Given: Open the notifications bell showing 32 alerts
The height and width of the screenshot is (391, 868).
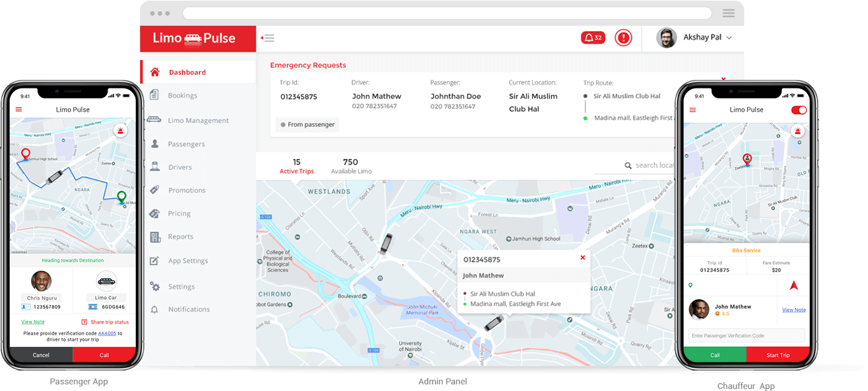Looking at the screenshot, I should click(592, 38).
